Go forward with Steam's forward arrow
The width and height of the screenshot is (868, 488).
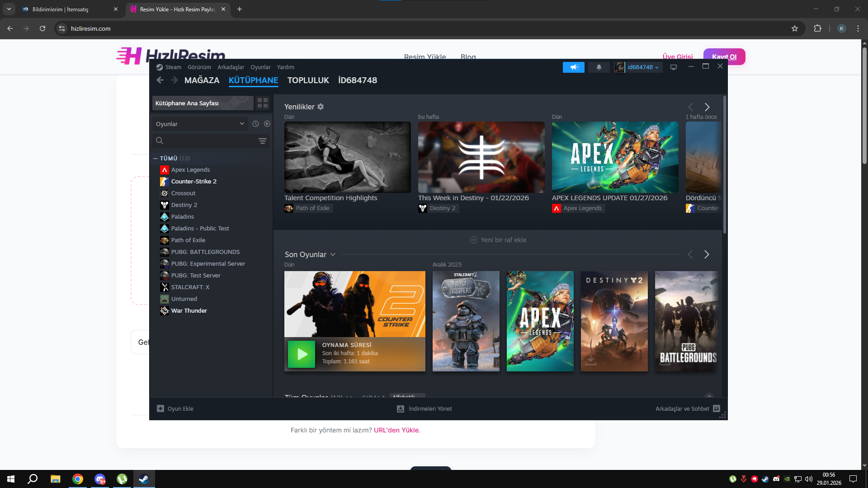[175, 80]
